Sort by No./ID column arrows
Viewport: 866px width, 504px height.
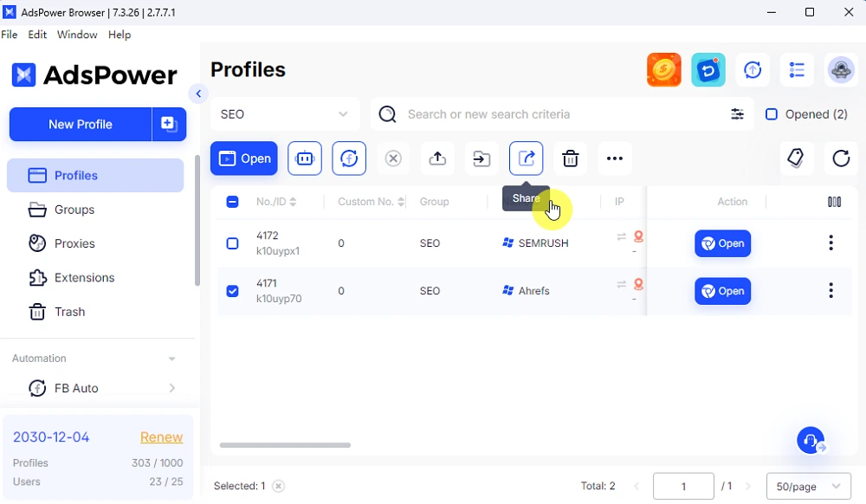[294, 202]
